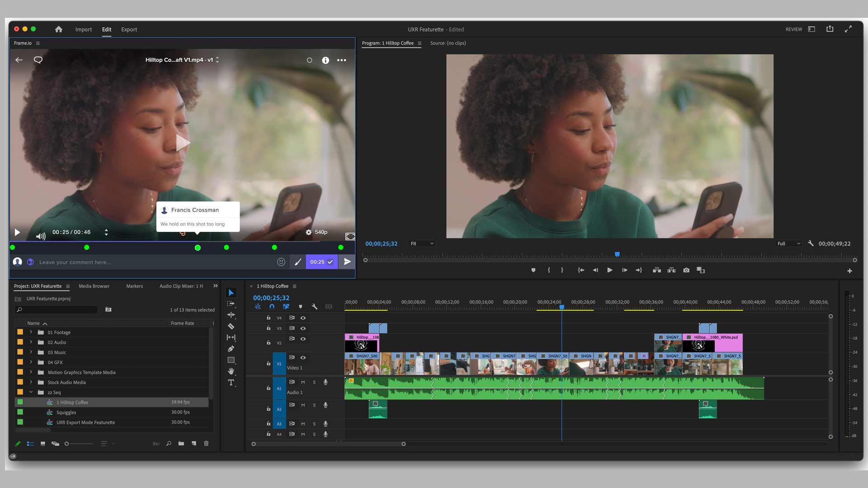Mute the Audio 1 track with M button
868x488 pixels.
tap(303, 382)
